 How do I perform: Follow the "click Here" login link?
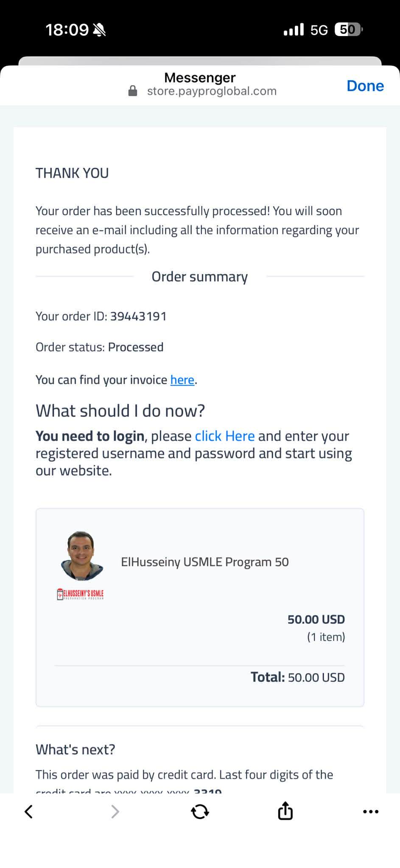coord(224,436)
